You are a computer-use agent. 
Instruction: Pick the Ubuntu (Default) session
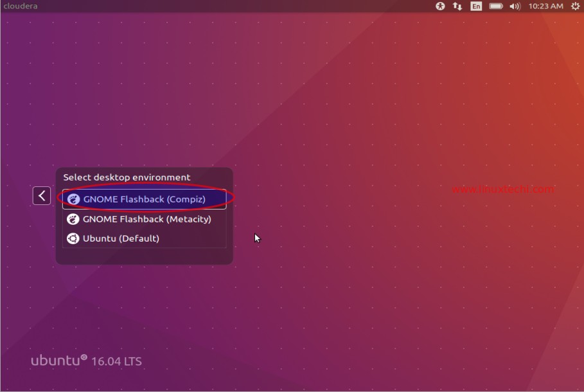coord(121,238)
